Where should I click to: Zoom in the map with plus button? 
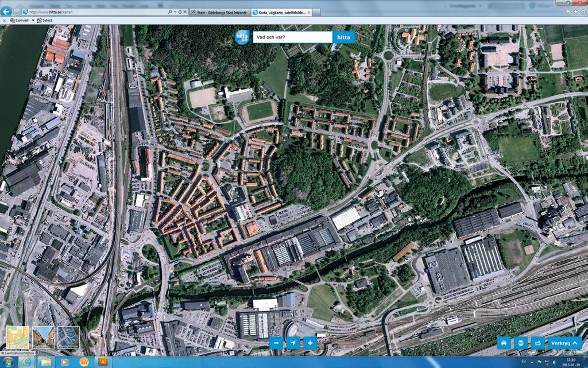point(310,343)
